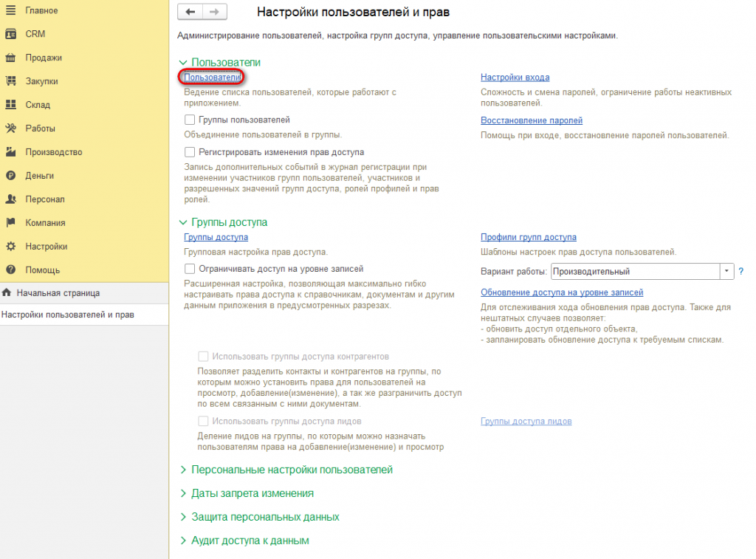Open Вариант работы dropdown arrow
Viewport: 756px width, 559px height.
pos(726,272)
